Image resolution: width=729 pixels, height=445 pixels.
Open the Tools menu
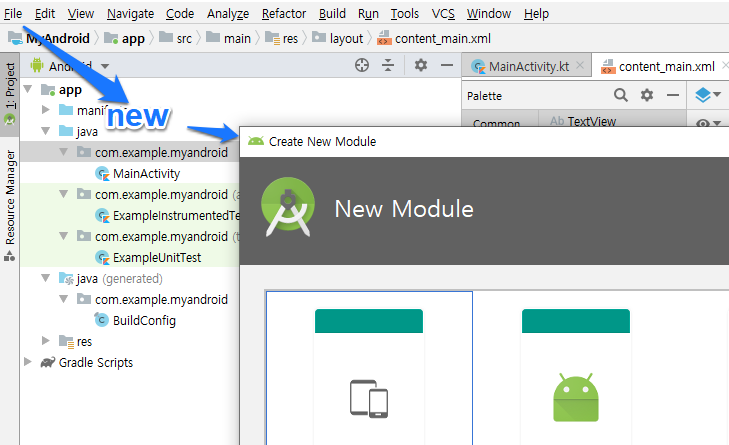(x=404, y=14)
